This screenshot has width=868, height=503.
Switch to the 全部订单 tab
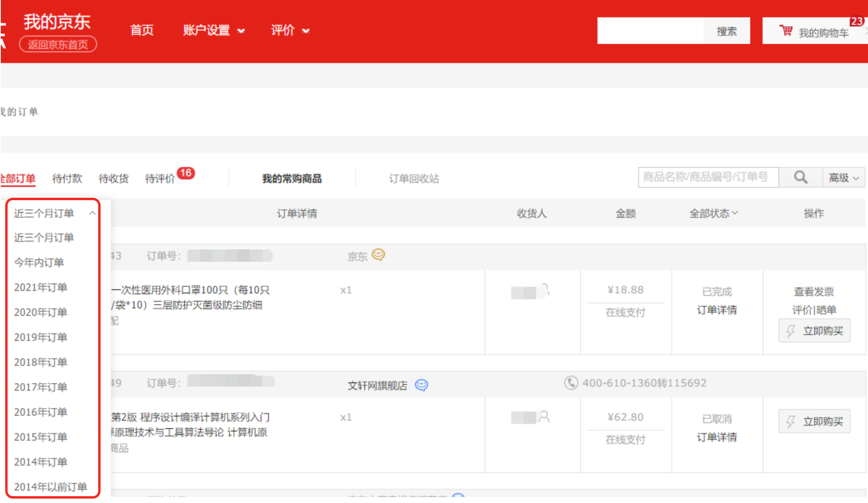click(18, 178)
